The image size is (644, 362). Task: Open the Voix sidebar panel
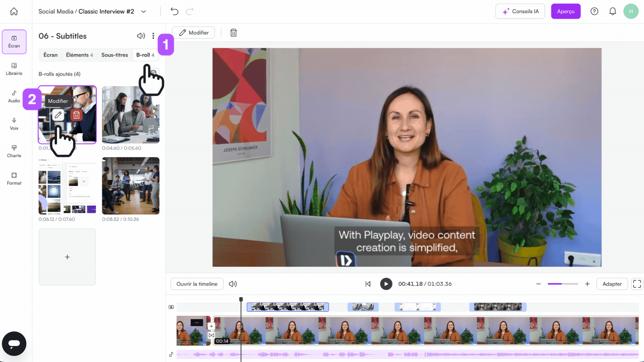tap(14, 124)
